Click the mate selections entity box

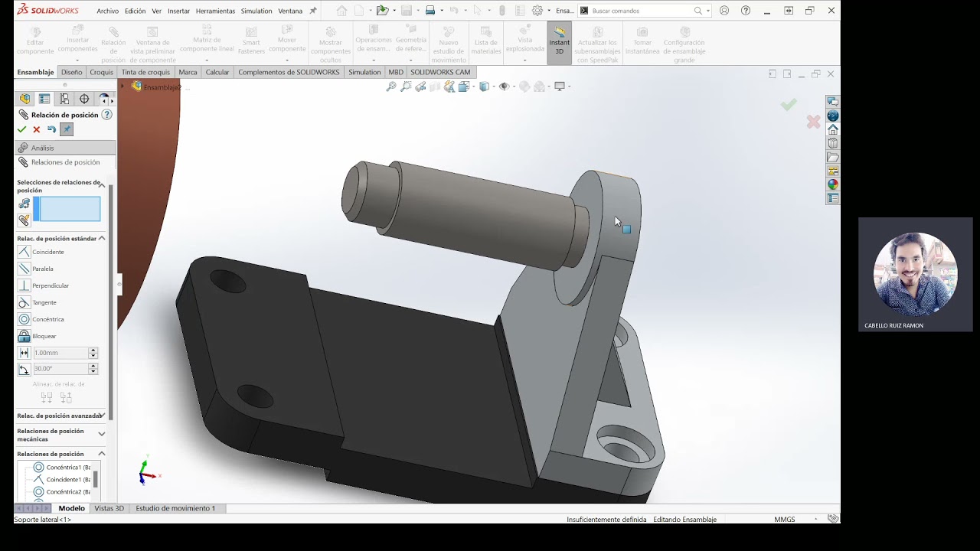coord(67,209)
